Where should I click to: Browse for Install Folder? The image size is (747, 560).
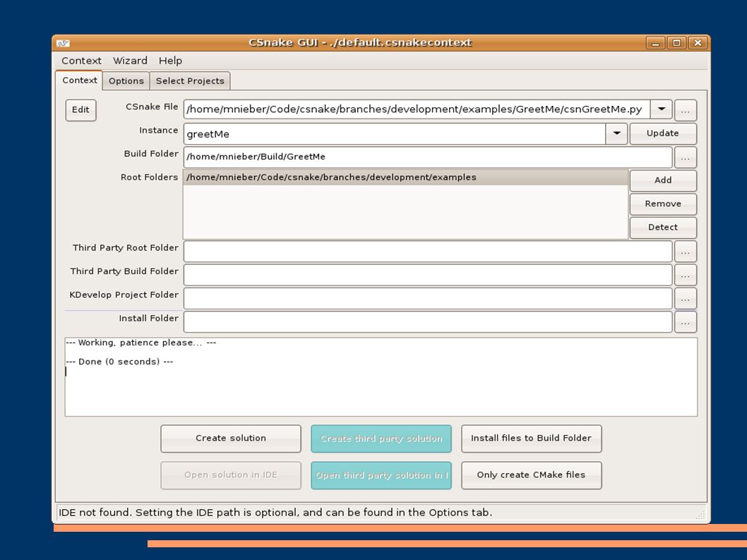(685, 322)
